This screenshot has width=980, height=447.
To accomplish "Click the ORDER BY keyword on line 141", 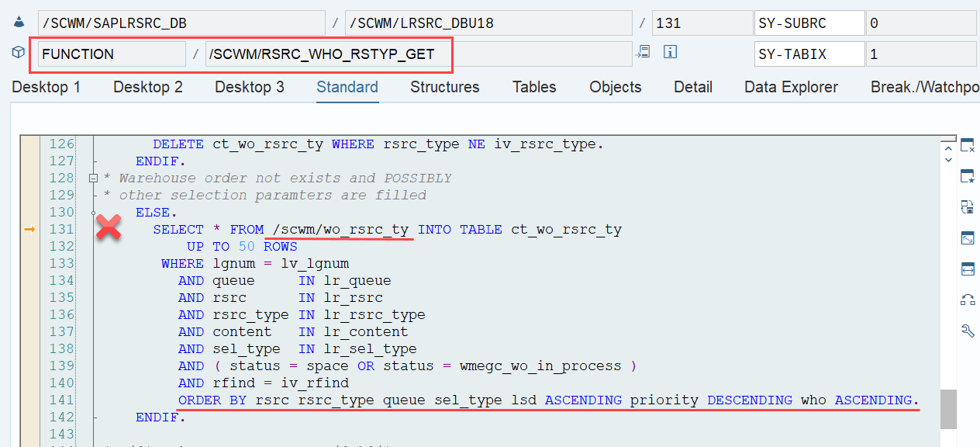I will point(212,400).
